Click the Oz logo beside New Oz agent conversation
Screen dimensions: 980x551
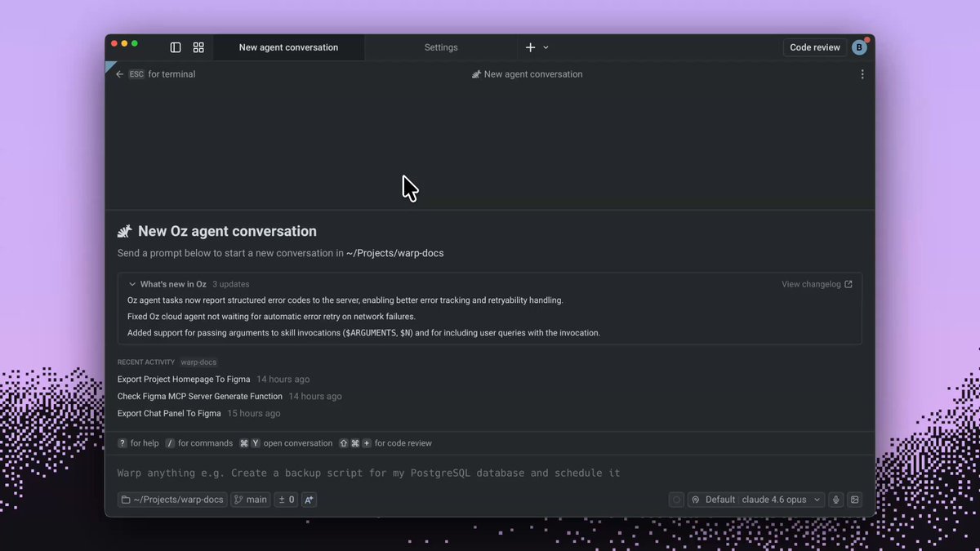point(125,232)
